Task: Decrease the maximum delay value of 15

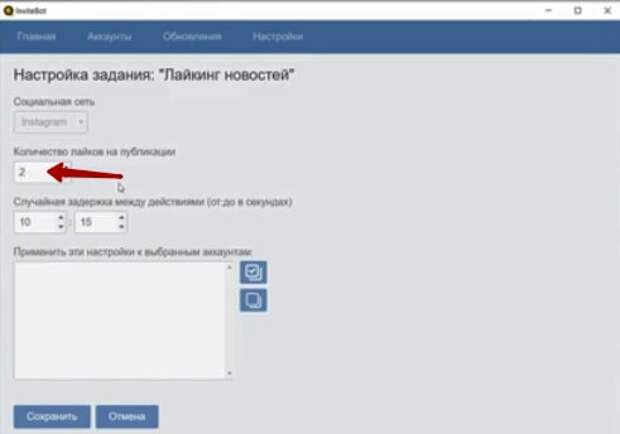Action: pos(122,227)
